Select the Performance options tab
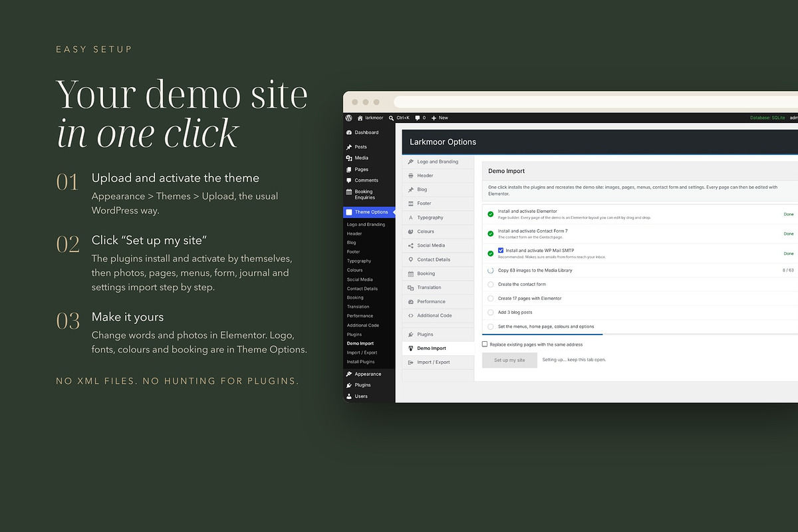 tap(438, 301)
